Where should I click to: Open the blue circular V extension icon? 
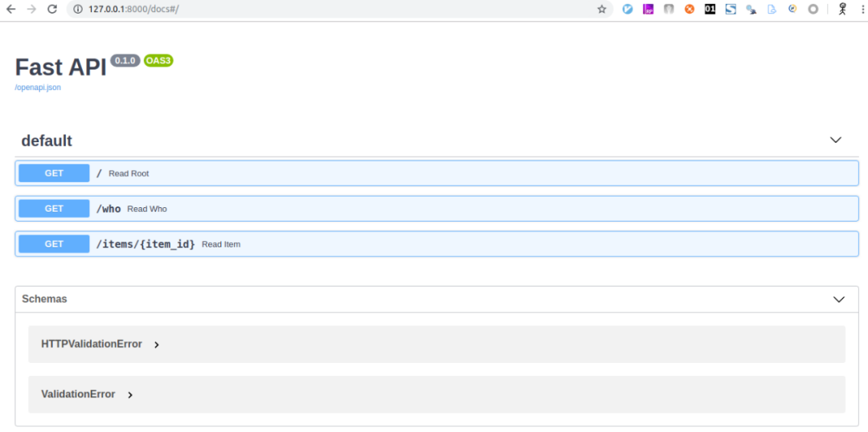pyautogui.click(x=627, y=10)
